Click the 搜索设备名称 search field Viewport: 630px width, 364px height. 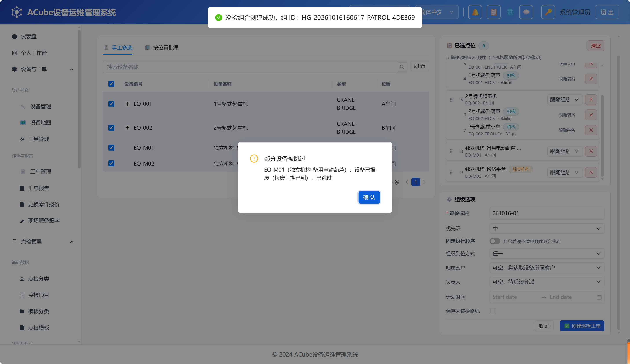pos(250,67)
